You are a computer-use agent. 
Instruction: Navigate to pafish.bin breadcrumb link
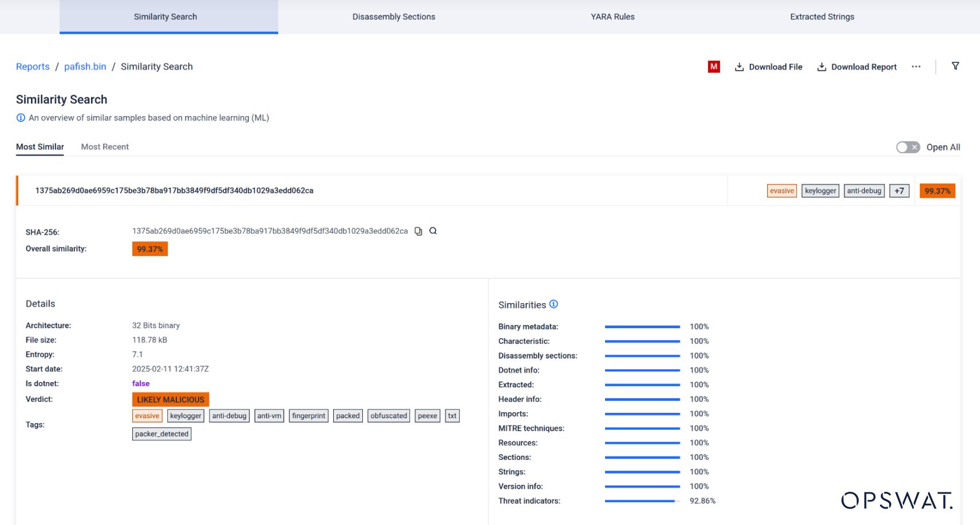click(x=85, y=67)
